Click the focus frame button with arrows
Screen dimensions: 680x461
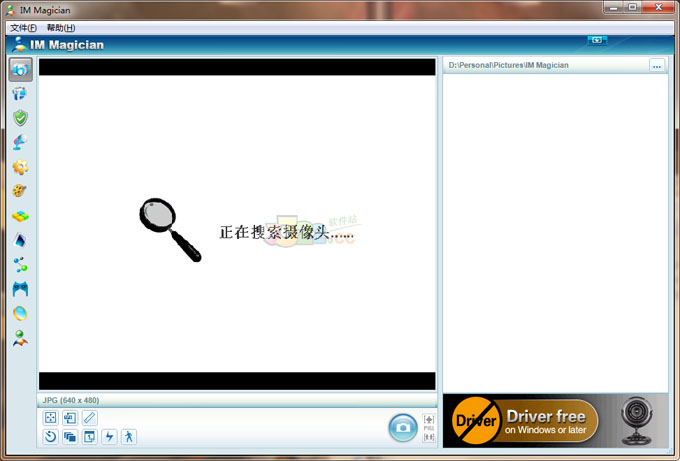coord(50,418)
